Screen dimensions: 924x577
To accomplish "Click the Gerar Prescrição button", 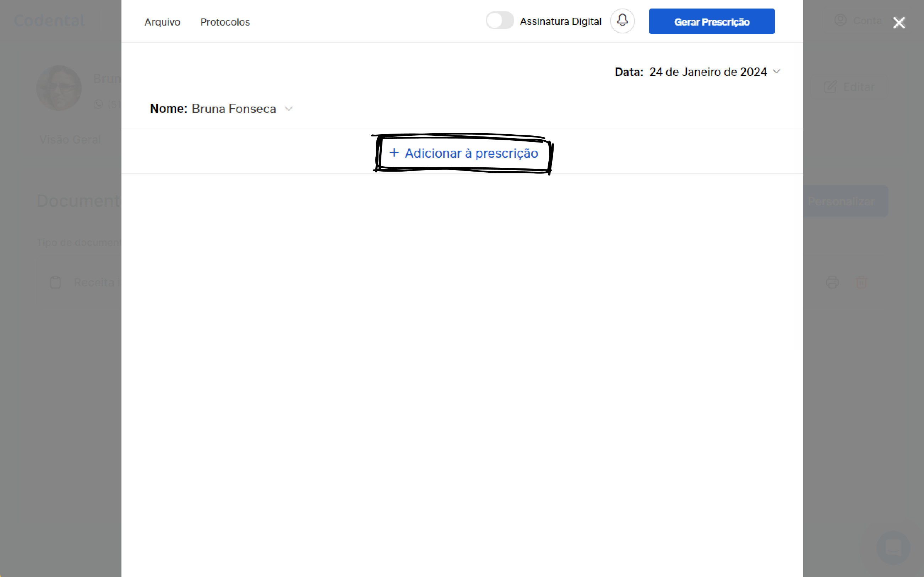I will [x=712, y=22].
